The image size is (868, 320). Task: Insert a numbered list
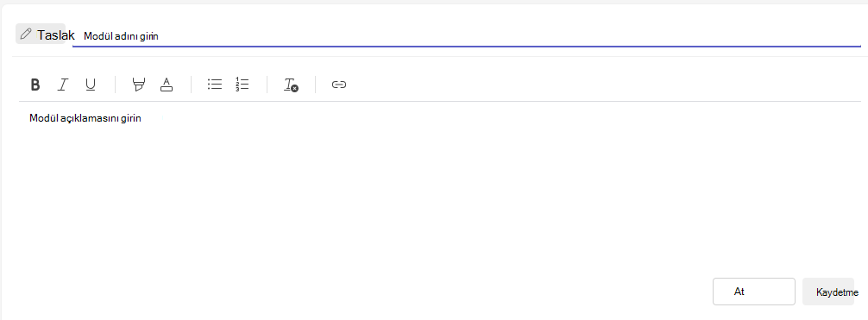coord(242,85)
